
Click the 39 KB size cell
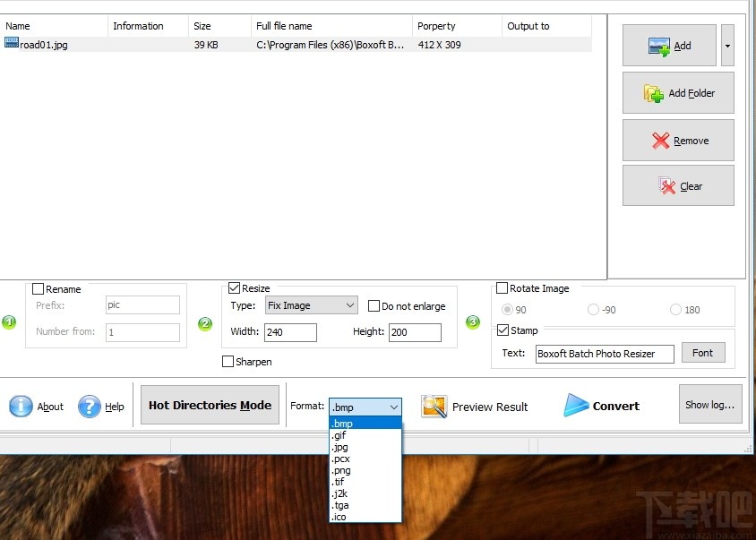[x=206, y=45]
